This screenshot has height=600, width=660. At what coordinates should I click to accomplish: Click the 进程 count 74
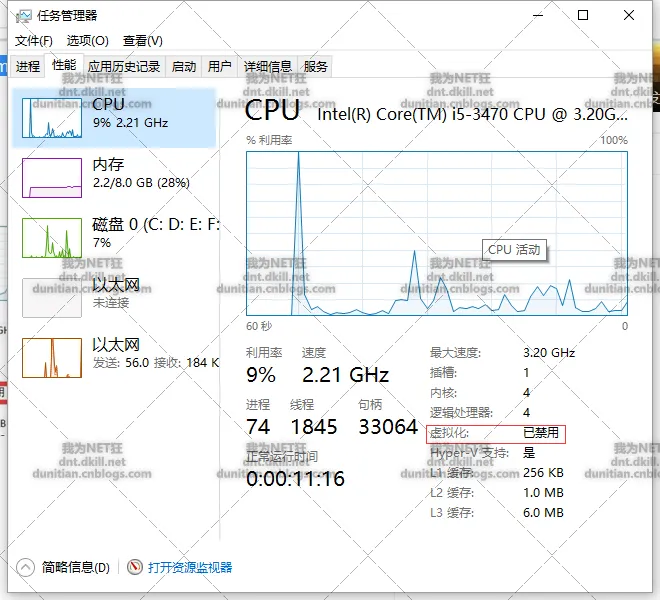point(258,427)
